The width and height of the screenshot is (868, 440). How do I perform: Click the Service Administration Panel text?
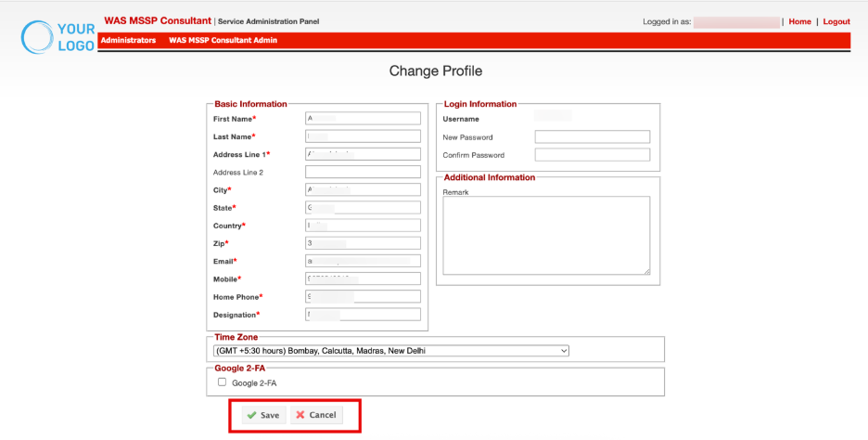(269, 21)
